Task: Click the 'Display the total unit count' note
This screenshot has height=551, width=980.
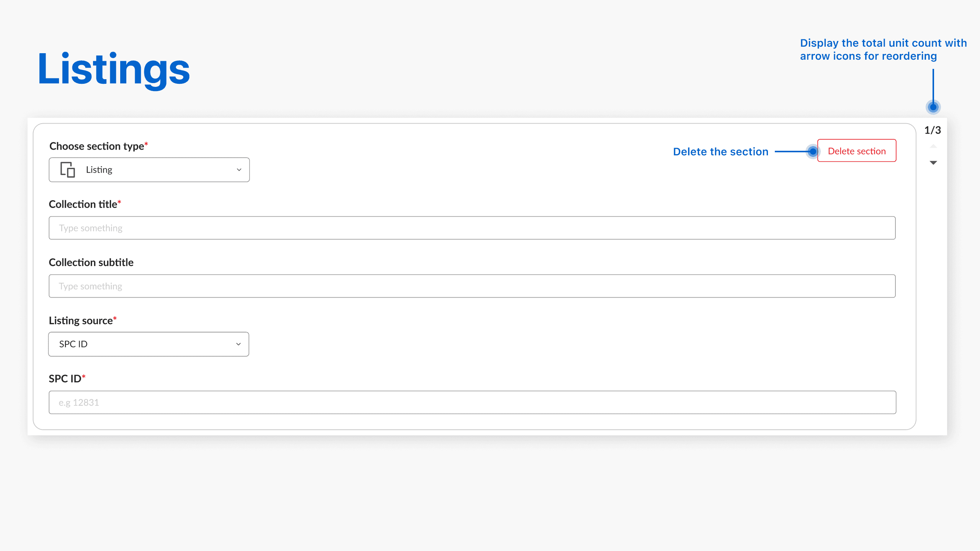Action: click(x=883, y=50)
